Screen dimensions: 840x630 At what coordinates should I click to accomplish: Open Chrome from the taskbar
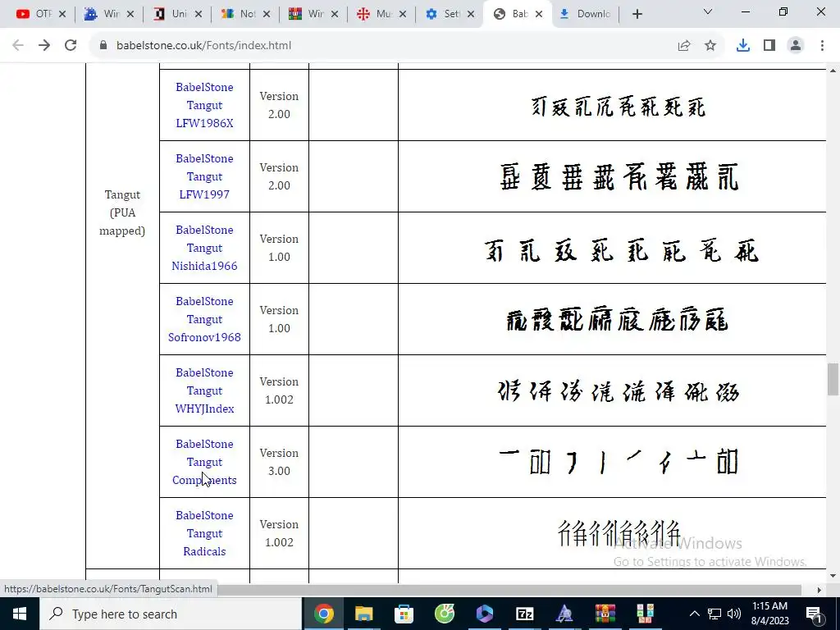click(323, 614)
